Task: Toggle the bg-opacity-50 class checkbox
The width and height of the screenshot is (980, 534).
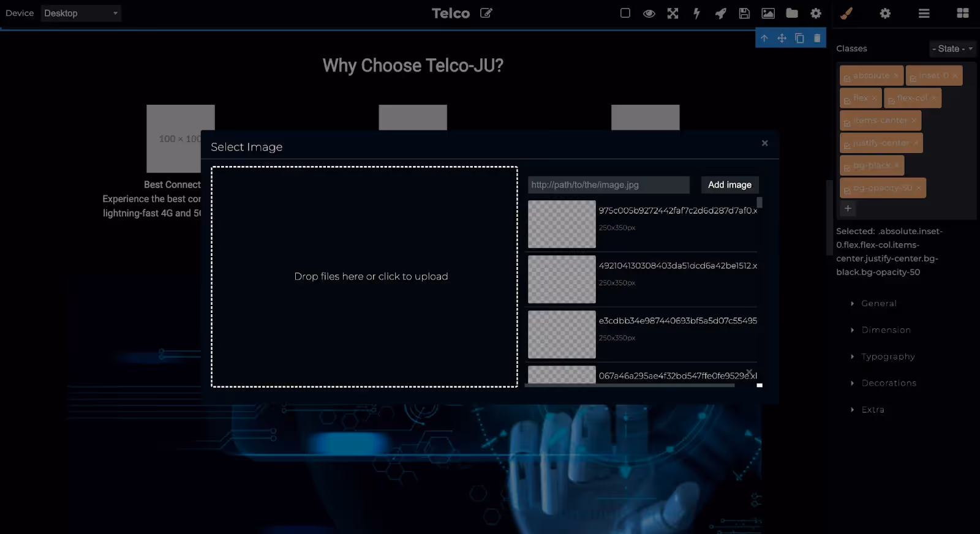Action: click(x=847, y=190)
